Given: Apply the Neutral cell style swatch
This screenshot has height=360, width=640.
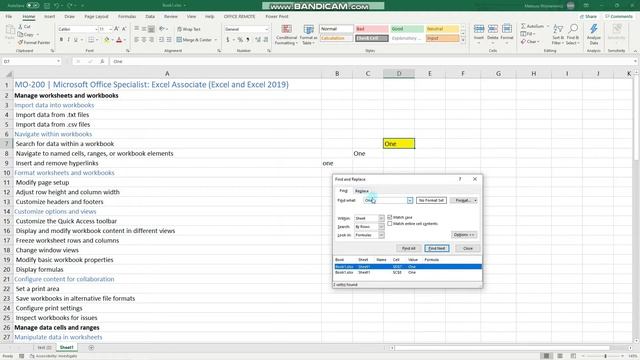Looking at the screenshot, I should [x=442, y=29].
